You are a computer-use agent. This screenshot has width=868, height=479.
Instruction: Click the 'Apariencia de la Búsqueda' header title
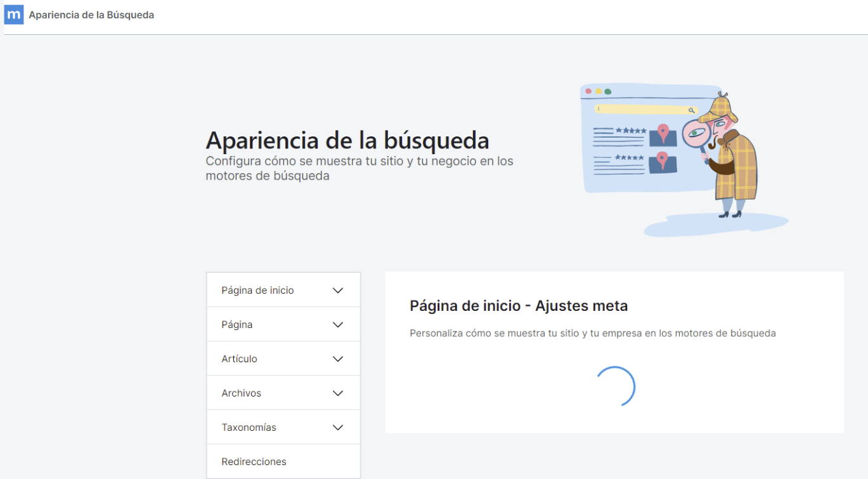tap(91, 15)
